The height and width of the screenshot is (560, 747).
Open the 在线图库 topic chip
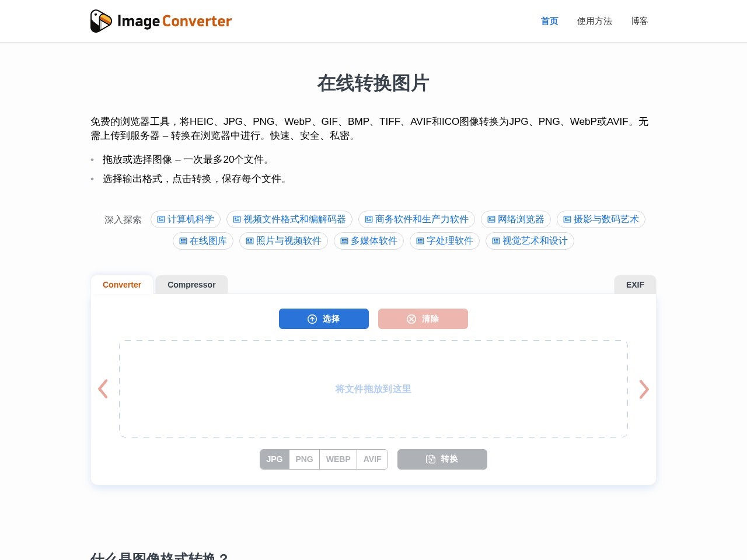203,241
